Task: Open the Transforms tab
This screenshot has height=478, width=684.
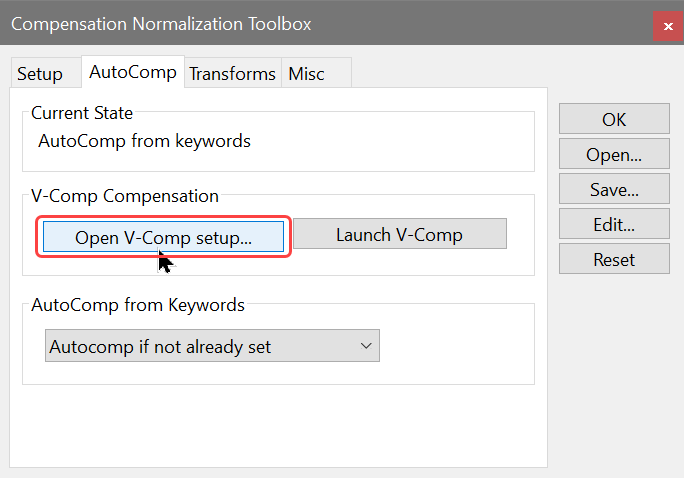Action: point(232,74)
